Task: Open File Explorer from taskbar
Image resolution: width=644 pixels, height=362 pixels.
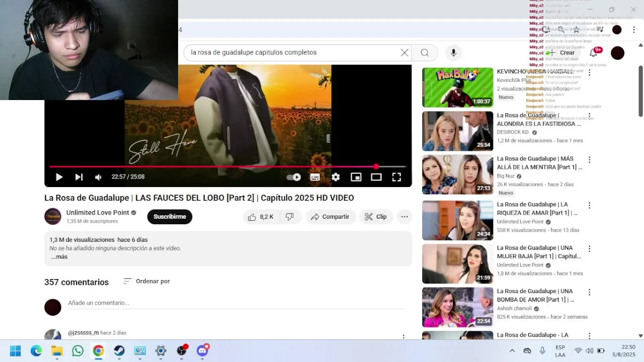Action: coord(57,351)
